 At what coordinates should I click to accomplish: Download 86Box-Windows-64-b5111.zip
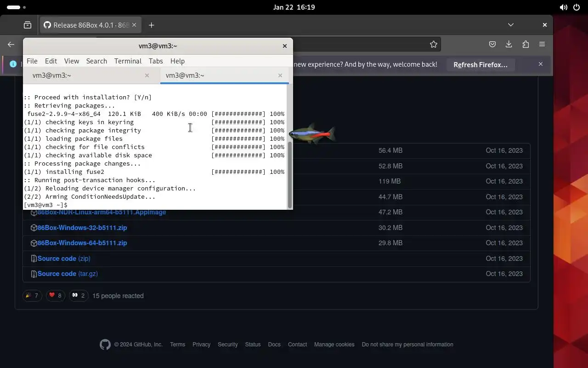click(x=82, y=243)
